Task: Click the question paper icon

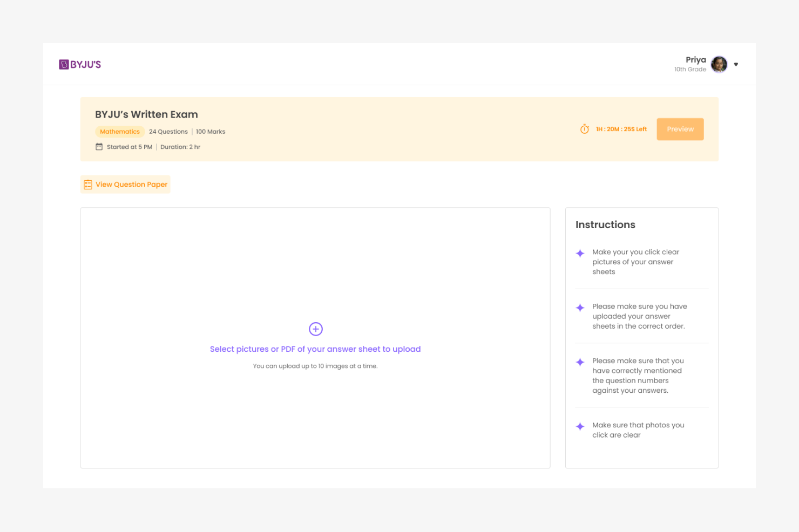Action: [88, 185]
